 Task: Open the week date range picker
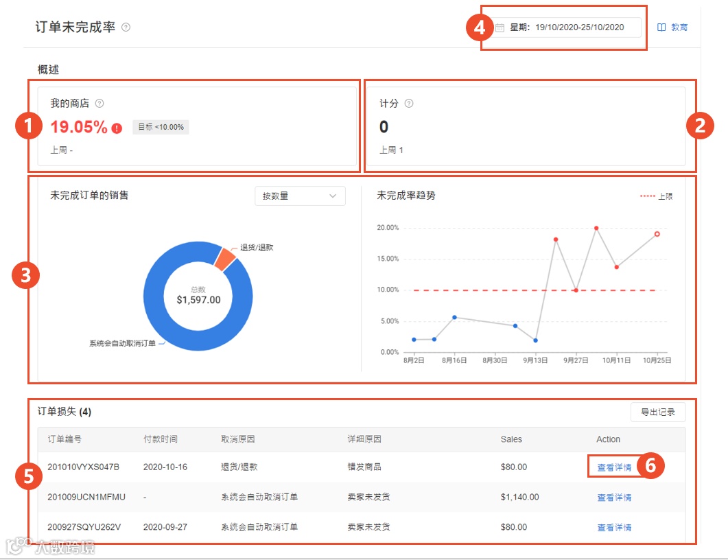click(x=567, y=27)
